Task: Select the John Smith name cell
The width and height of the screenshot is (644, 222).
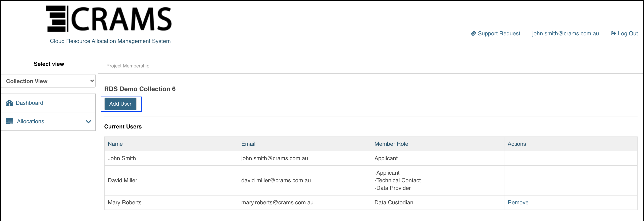Action: pos(171,158)
